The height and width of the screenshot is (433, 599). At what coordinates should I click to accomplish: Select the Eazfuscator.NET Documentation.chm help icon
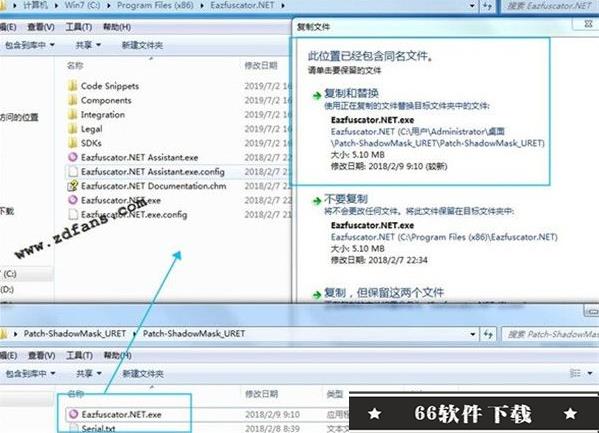pyautogui.click(x=73, y=186)
